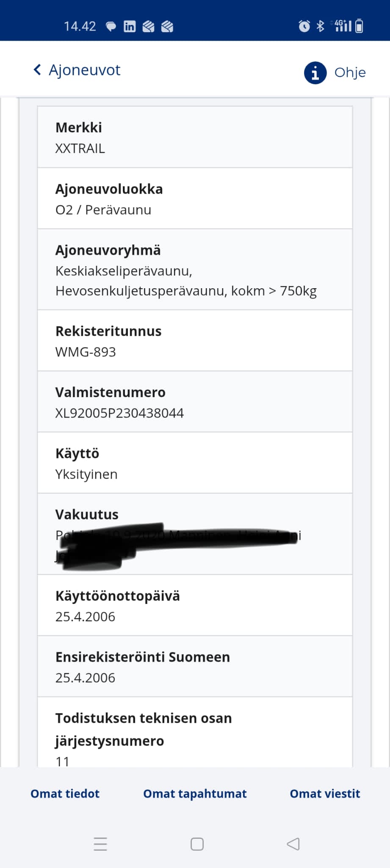Tap the Vakuutus information row

click(x=195, y=534)
